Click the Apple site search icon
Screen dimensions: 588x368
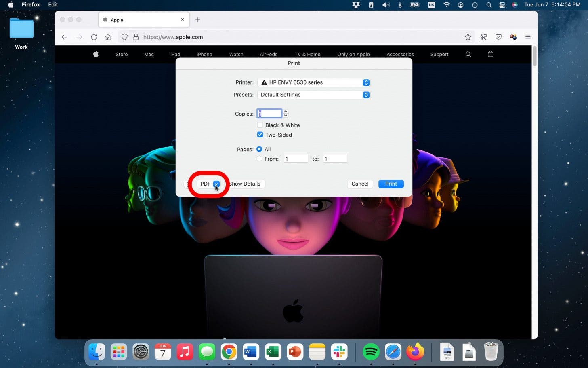468,54
